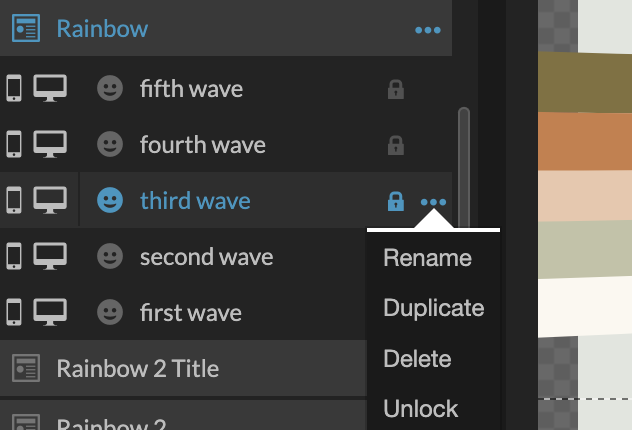Screen dimensions: 632x430
Task: Select Delete in the layer menu
Action: (417, 358)
